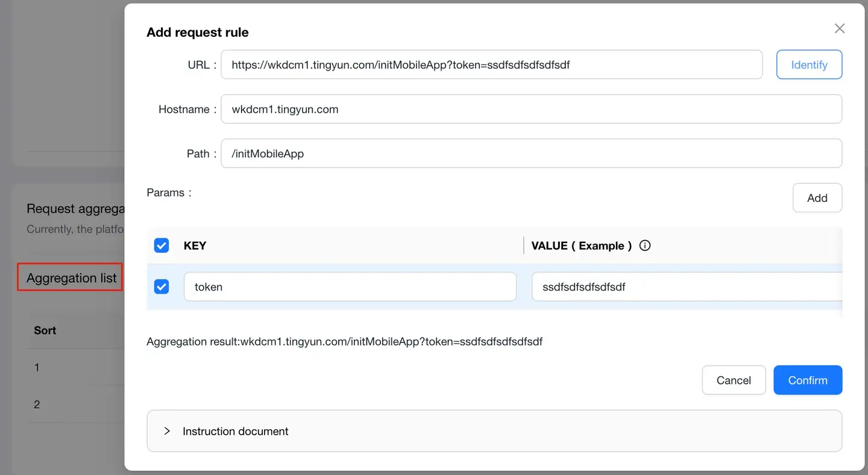Expand the Instruction document section

[x=168, y=431]
